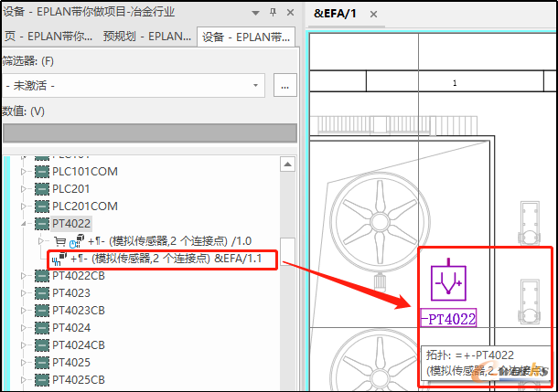558x392 pixels.
Task: Click the ... button beside the filter
Action: point(285,86)
